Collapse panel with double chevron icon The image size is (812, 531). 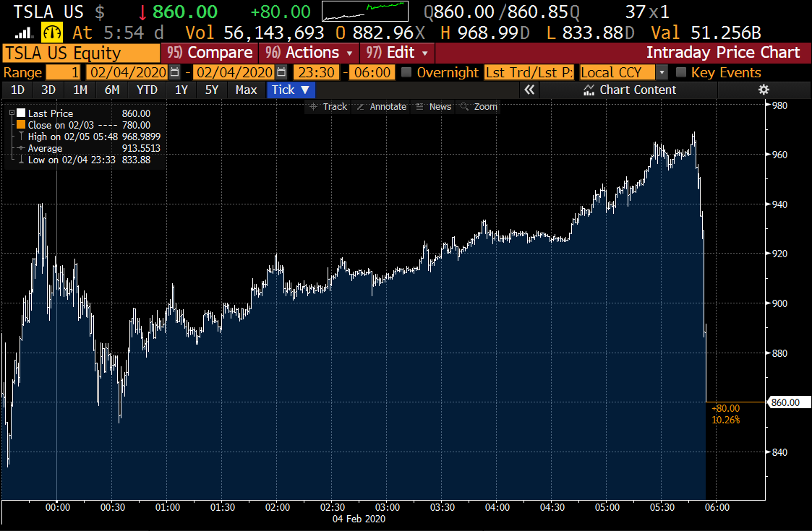tap(529, 90)
